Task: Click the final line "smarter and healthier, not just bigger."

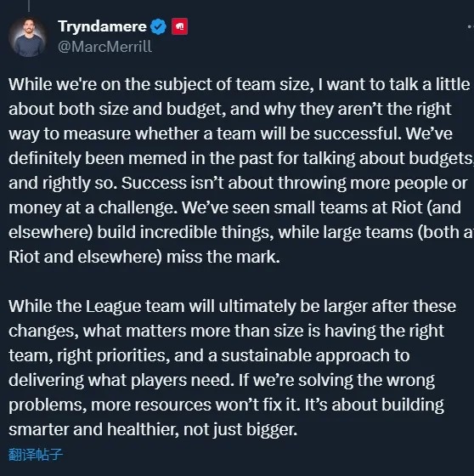Action: tap(153, 429)
